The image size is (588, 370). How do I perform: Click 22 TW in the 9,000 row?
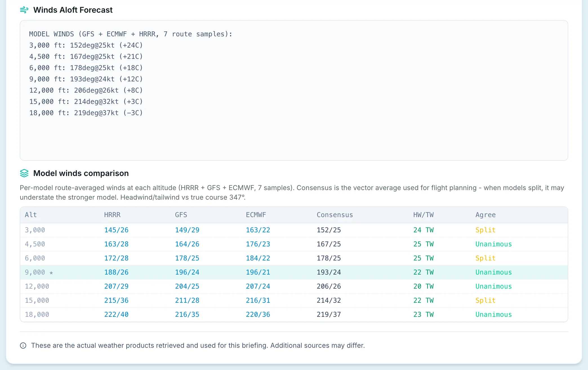click(423, 272)
